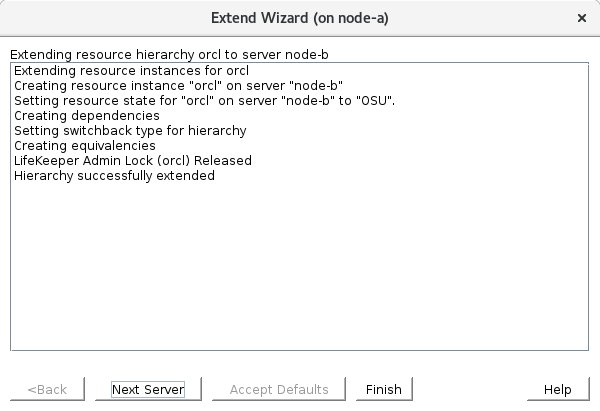Image resolution: width=600 pixels, height=411 pixels.
Task: Click the Next Server button
Action: [155, 389]
